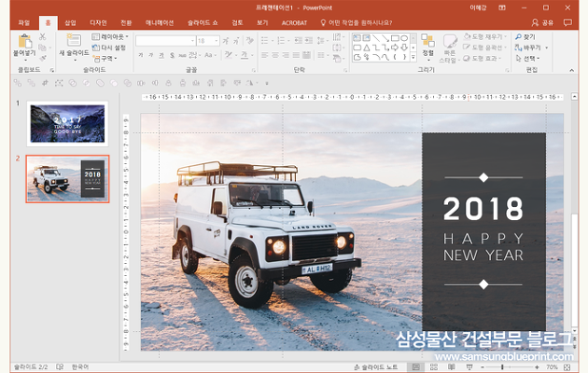Toggle underline text formatting
This screenshot has width=588, height=373.
click(161, 55)
